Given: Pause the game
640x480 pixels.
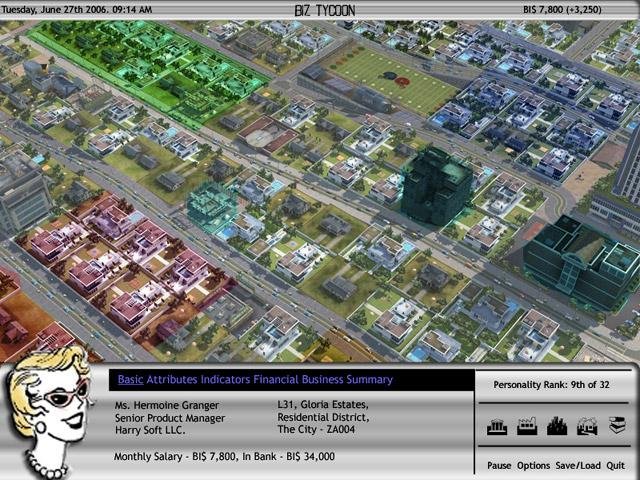Looking at the screenshot, I should point(499,465).
